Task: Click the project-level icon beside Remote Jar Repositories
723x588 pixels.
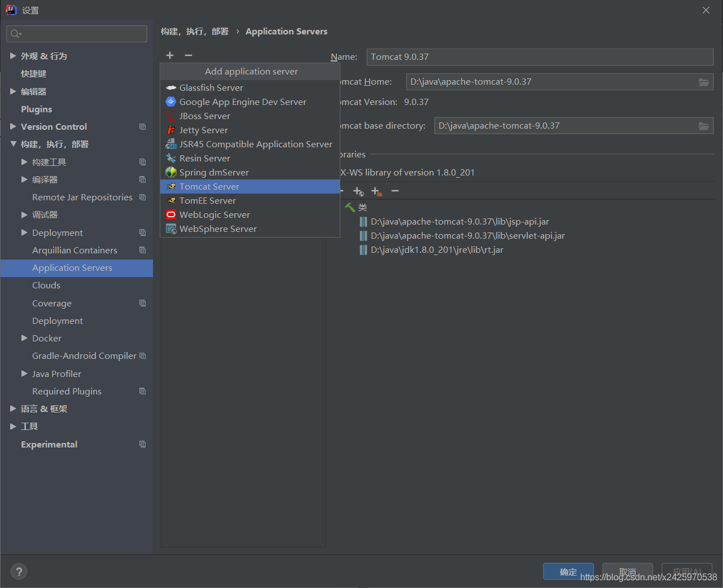Action: [x=143, y=197]
